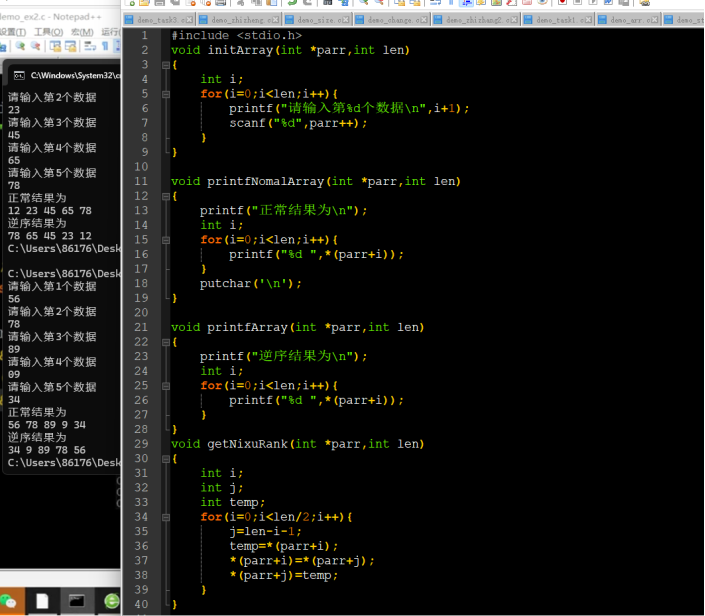The image size is (705, 616).
Task: Switch to the demo_zhizhang2.c tab
Action: click(x=476, y=20)
